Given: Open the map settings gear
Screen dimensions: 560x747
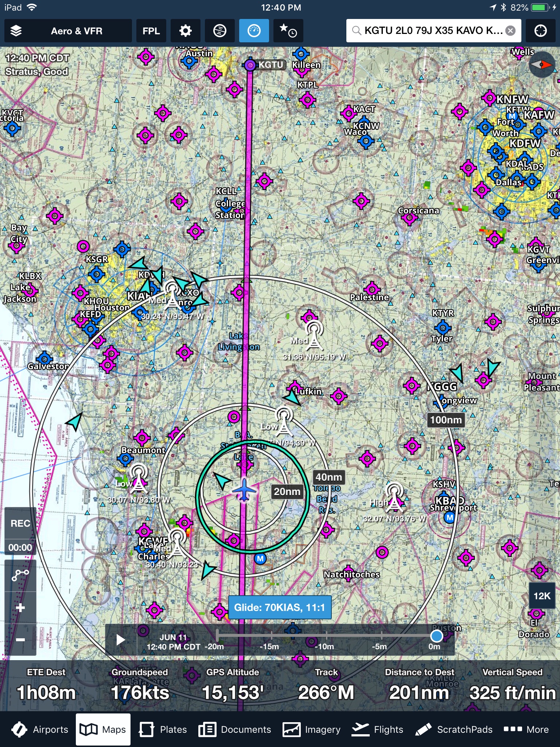Looking at the screenshot, I should coord(185,31).
